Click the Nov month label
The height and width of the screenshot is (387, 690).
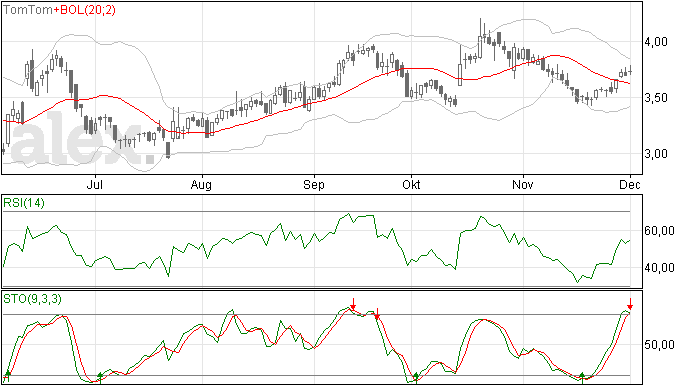tap(523, 184)
